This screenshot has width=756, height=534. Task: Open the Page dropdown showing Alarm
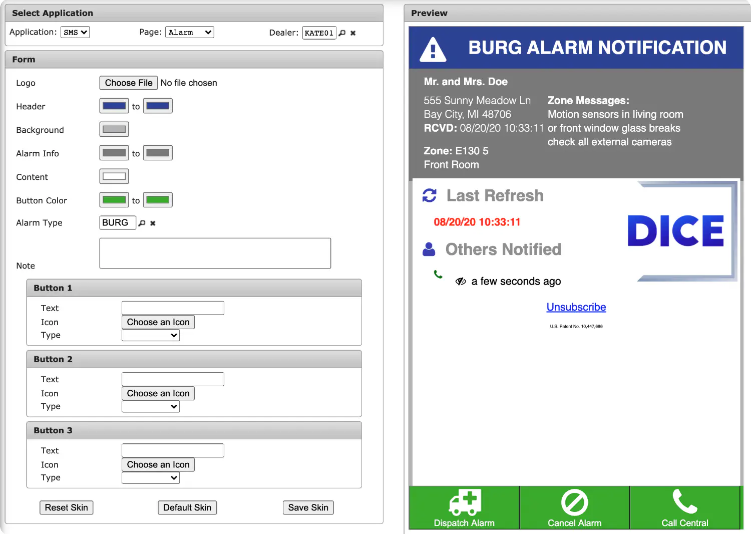(x=190, y=32)
